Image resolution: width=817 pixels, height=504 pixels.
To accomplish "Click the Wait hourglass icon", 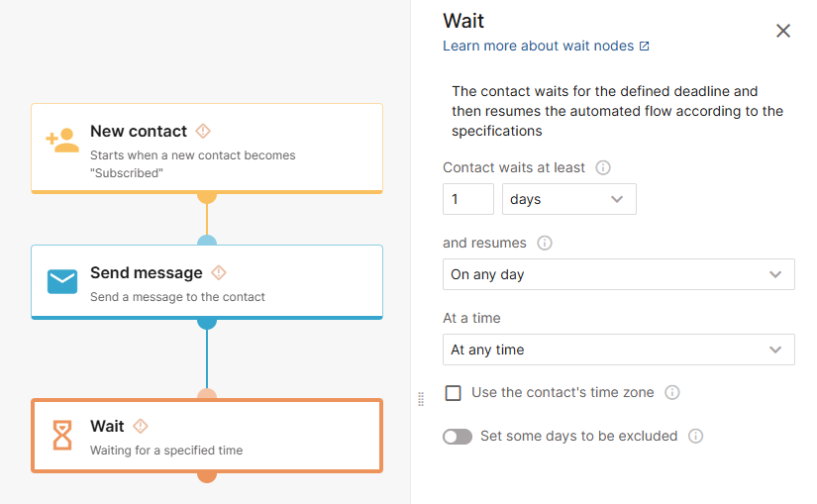I will coord(62,435).
